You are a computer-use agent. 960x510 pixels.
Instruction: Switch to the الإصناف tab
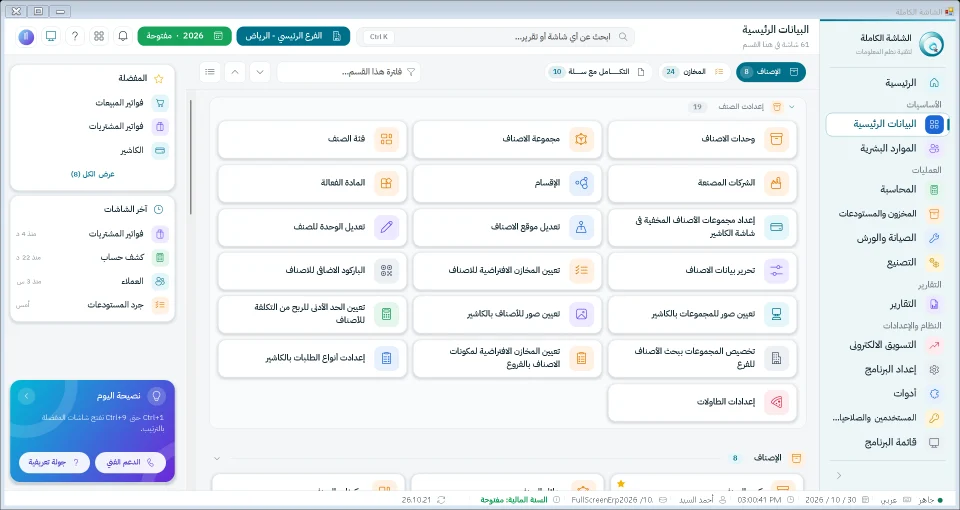pos(771,72)
